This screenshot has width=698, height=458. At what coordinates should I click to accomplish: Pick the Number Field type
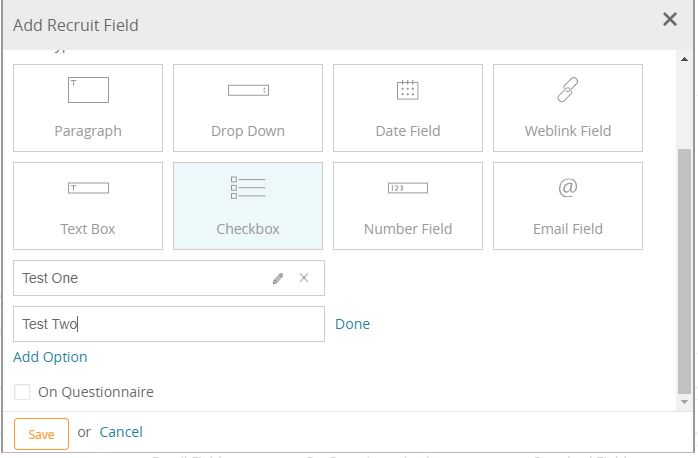[408, 206]
